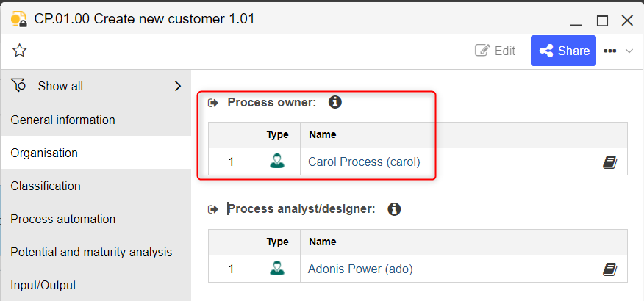Click Carol Process user type icon
The width and height of the screenshot is (644, 301).
point(277,162)
